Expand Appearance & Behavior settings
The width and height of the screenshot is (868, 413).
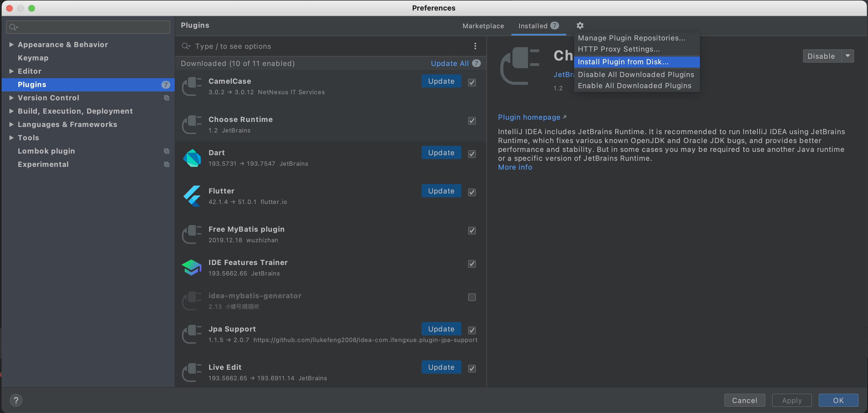pyautogui.click(x=11, y=44)
